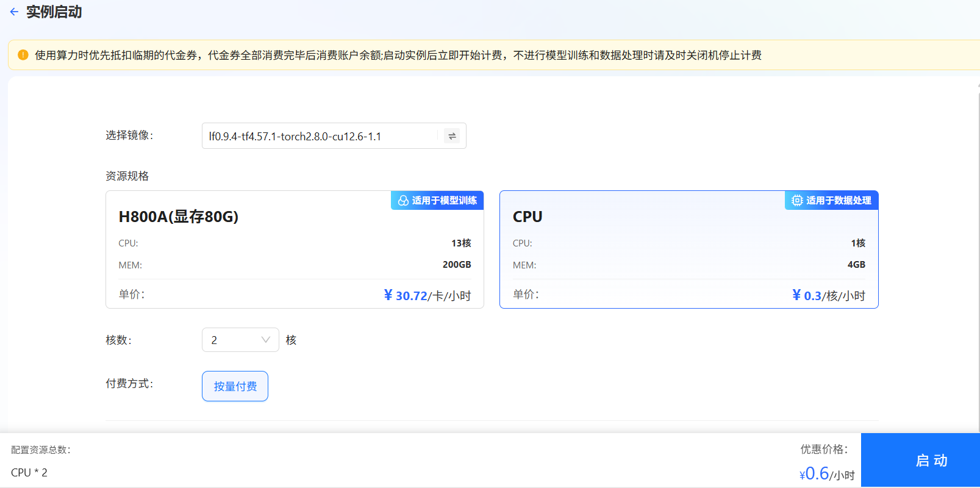Viewport: 980px width, 488px height.
Task: Click the model training icon on the H800A badge
Action: coord(403,201)
